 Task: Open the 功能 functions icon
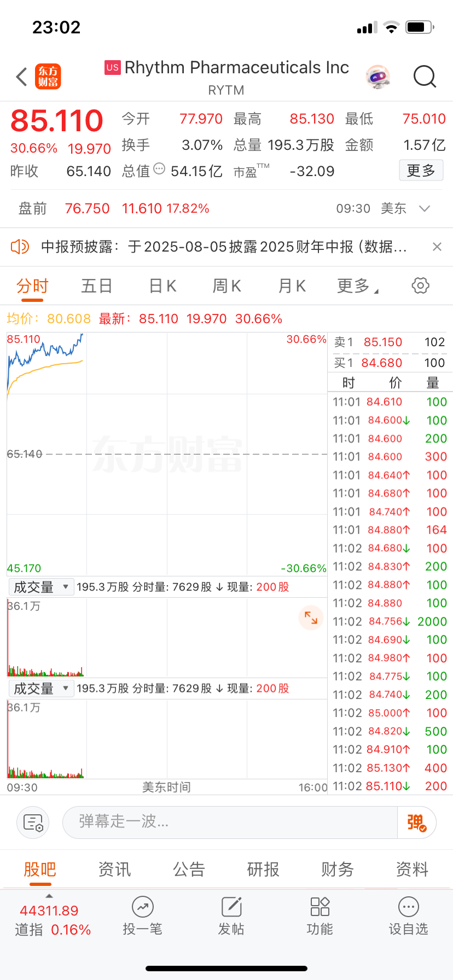click(320, 916)
